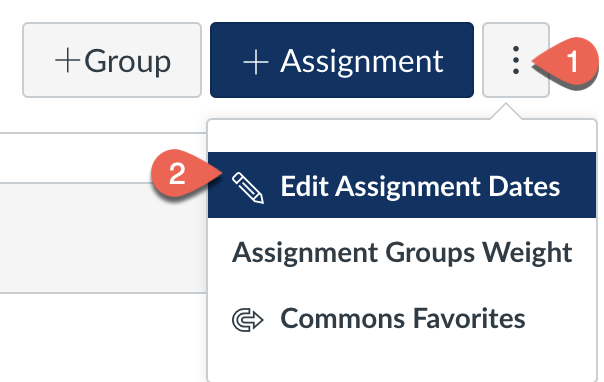Click the gray panel left of menu
Image resolution: width=604 pixels, height=382 pixels.
[x=103, y=238]
